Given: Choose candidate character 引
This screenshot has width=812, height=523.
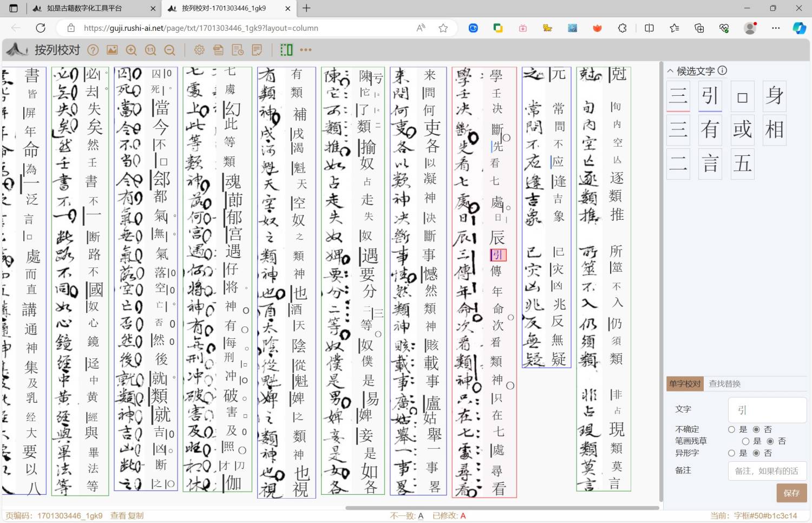Looking at the screenshot, I should coord(710,96).
